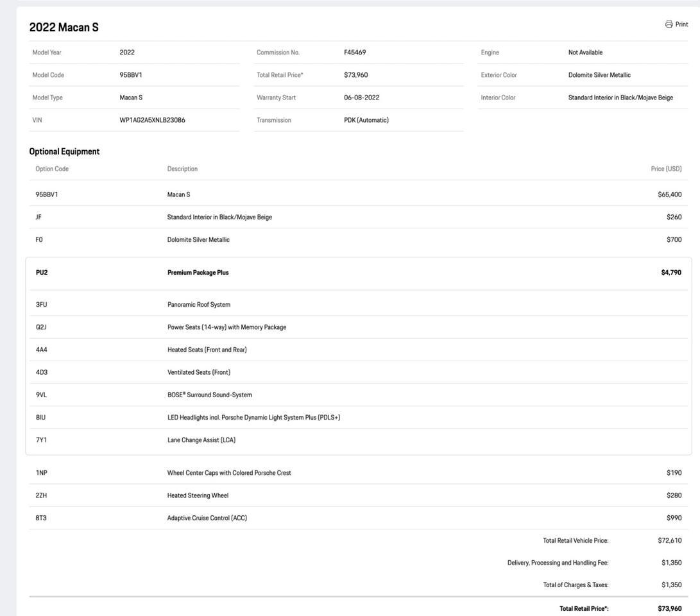Viewport: 700px width, 616px height.
Task: Click the PU2 option code
Action: pyautogui.click(x=42, y=273)
